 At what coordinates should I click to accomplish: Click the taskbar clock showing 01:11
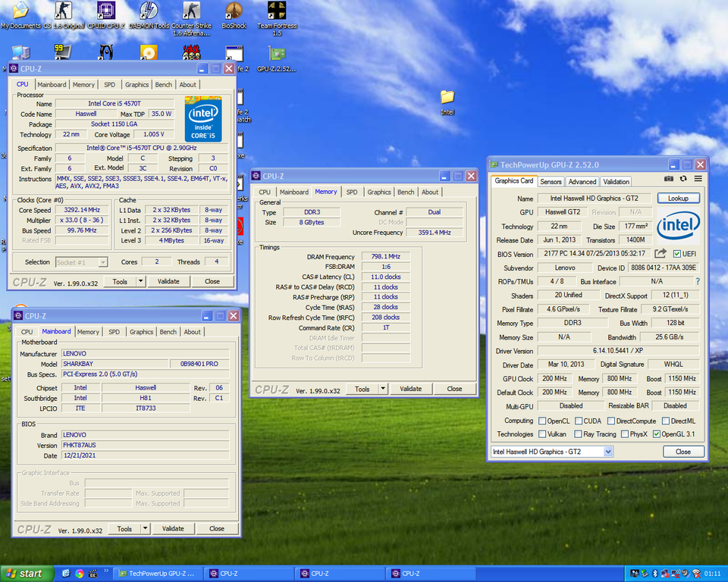pos(712,574)
